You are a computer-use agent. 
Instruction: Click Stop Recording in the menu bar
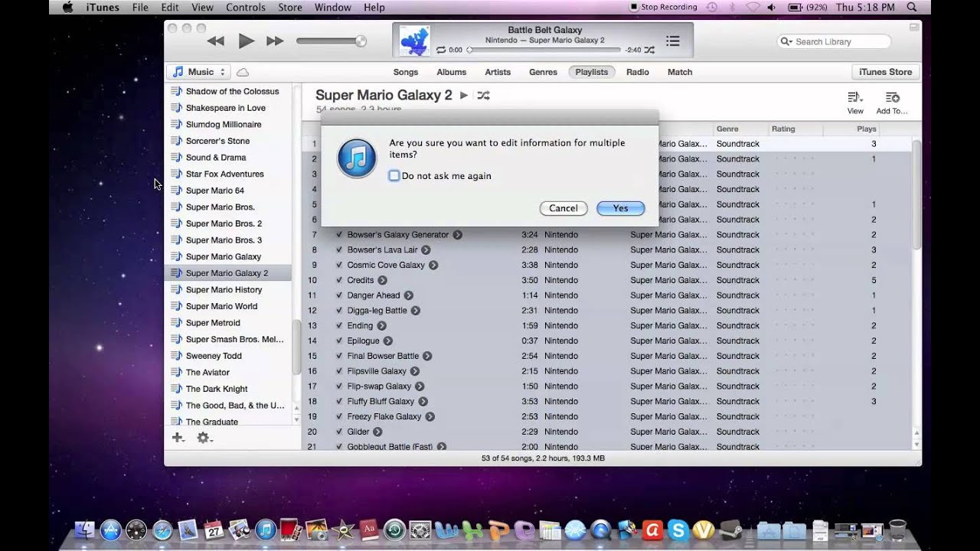point(663,7)
